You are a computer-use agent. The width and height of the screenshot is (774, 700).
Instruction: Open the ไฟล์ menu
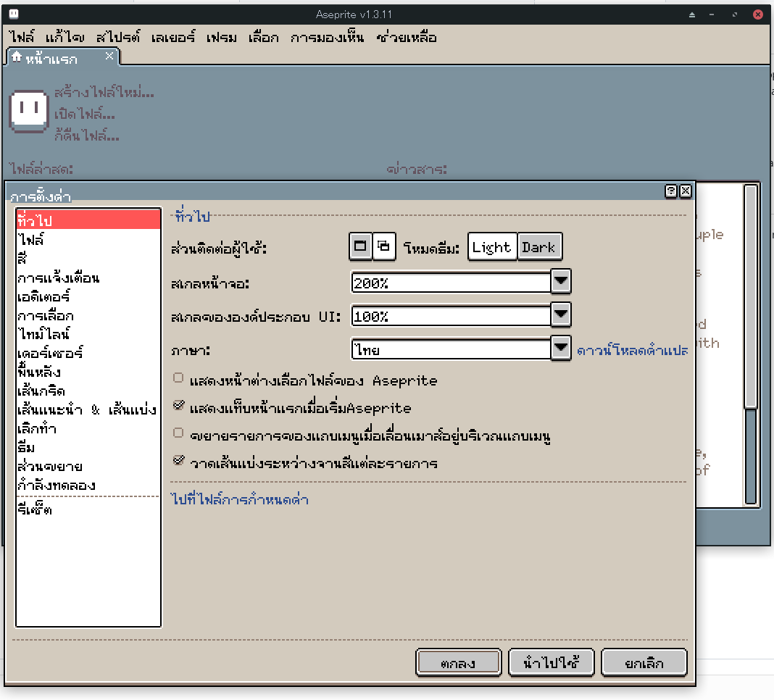[x=22, y=37]
